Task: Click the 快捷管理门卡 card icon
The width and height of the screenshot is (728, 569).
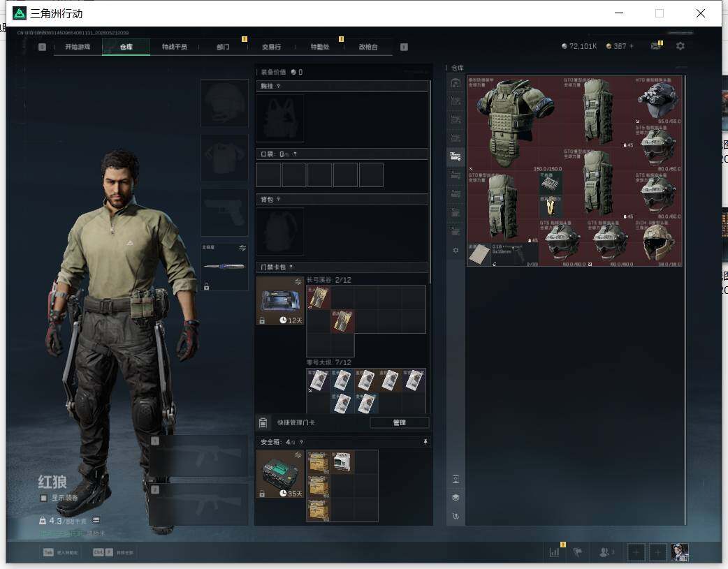Action: [x=263, y=422]
